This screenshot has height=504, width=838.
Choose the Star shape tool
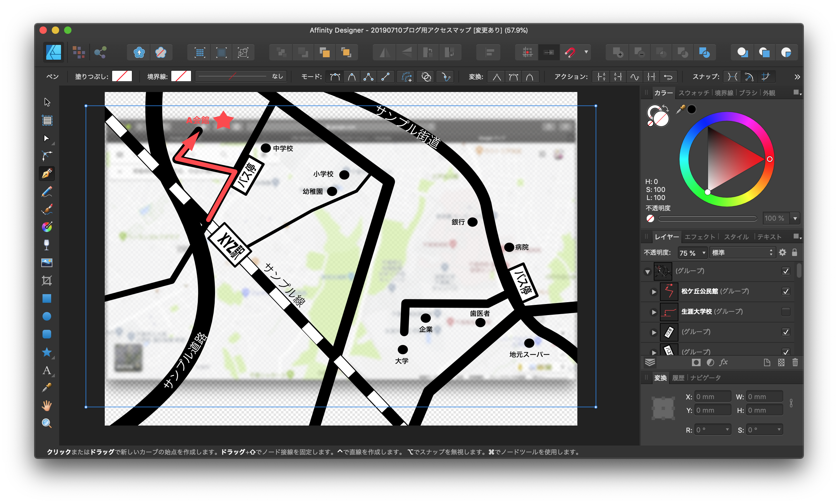47,352
